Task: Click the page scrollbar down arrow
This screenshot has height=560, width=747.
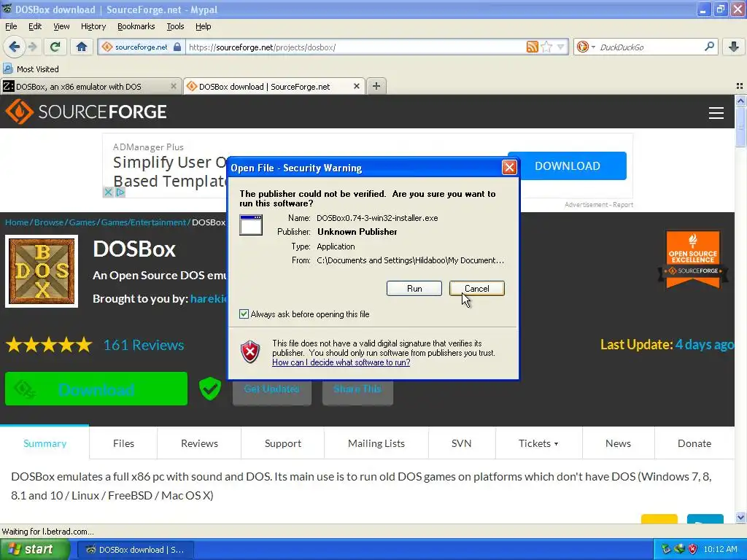Action: coord(740,517)
